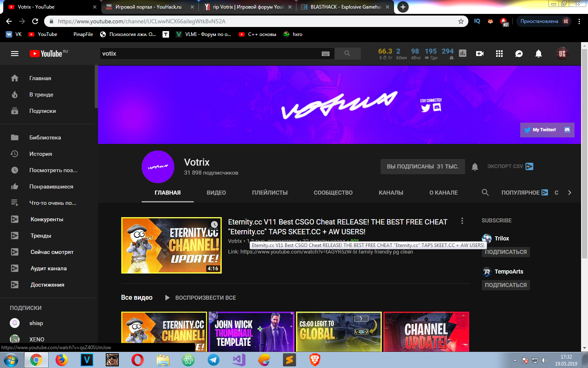
Task: Click the magnifier search button in YouTube header
Action: [347, 54]
